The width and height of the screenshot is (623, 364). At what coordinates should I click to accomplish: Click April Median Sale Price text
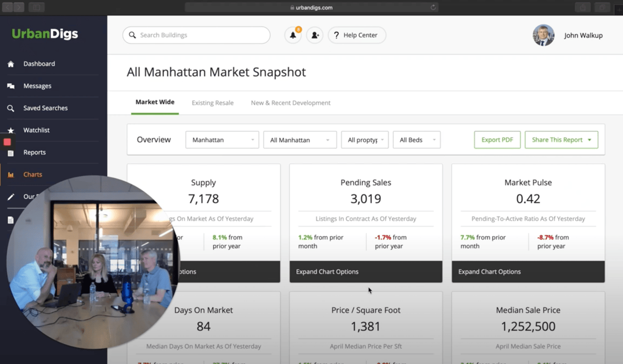pos(528,346)
